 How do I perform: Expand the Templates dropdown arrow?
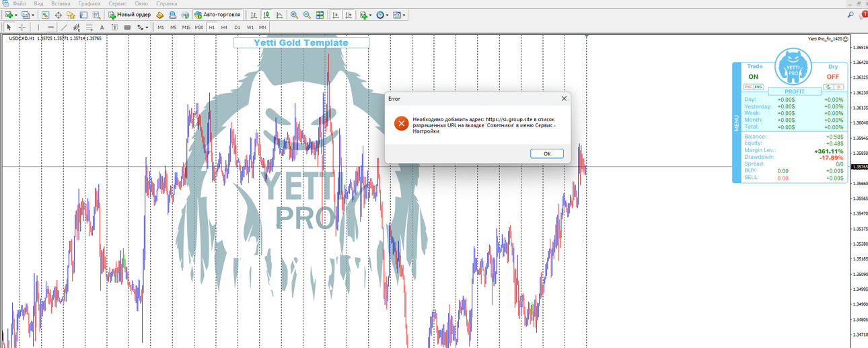point(404,15)
